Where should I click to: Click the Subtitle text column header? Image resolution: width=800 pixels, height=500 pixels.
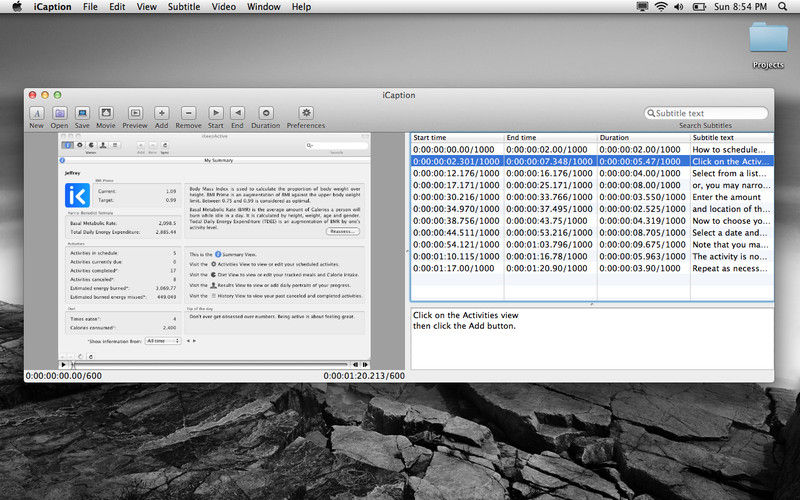[x=732, y=138]
